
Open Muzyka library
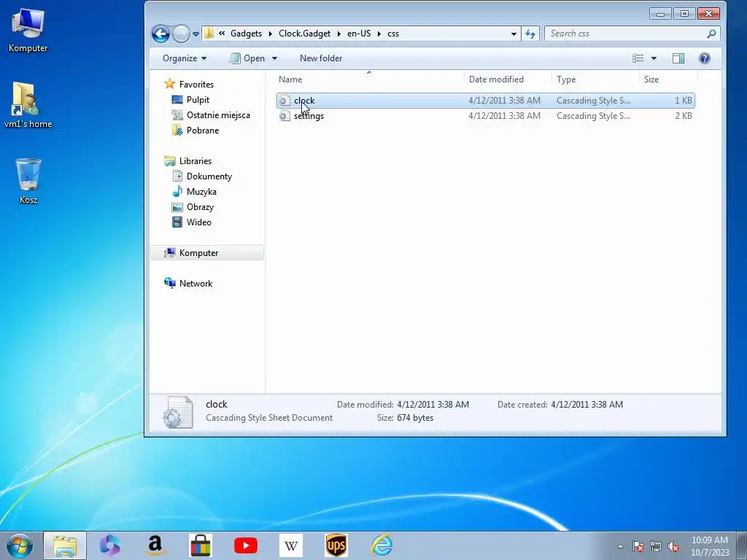click(x=201, y=192)
